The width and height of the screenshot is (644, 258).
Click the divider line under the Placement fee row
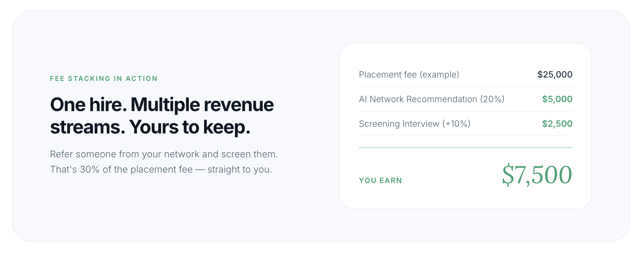click(466, 87)
